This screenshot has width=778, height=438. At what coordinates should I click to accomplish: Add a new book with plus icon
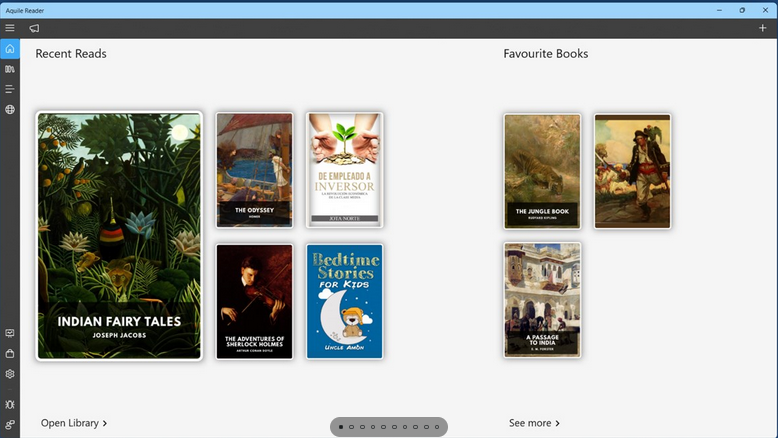coord(763,28)
